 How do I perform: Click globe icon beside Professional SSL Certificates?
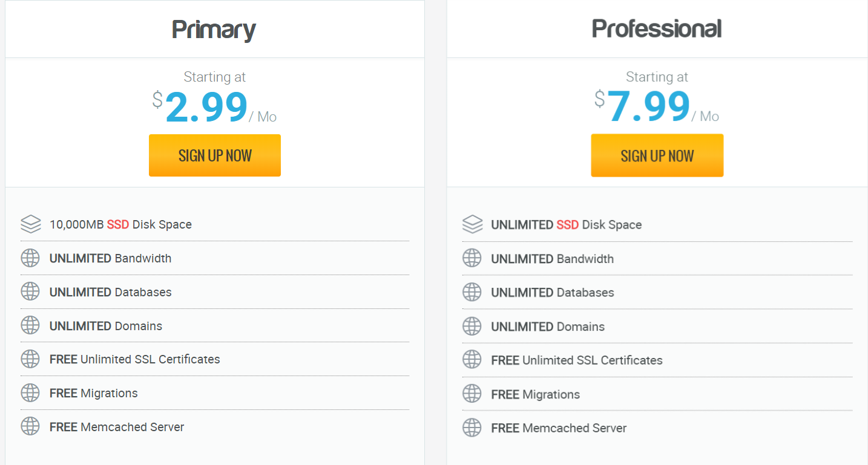[472, 360]
